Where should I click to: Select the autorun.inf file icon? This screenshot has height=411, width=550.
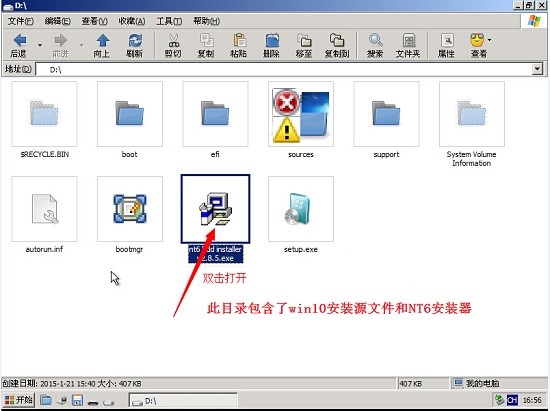[x=44, y=209]
